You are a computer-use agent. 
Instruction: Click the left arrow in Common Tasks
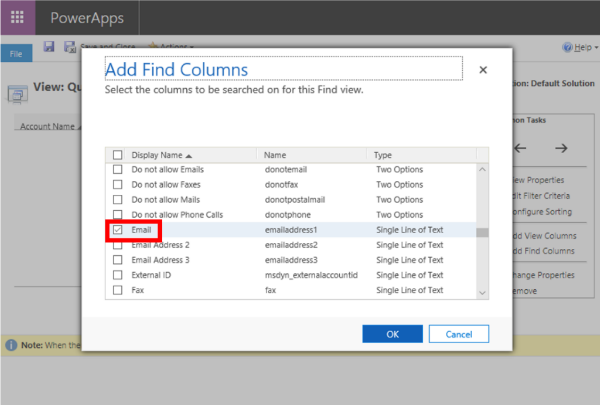(520, 148)
